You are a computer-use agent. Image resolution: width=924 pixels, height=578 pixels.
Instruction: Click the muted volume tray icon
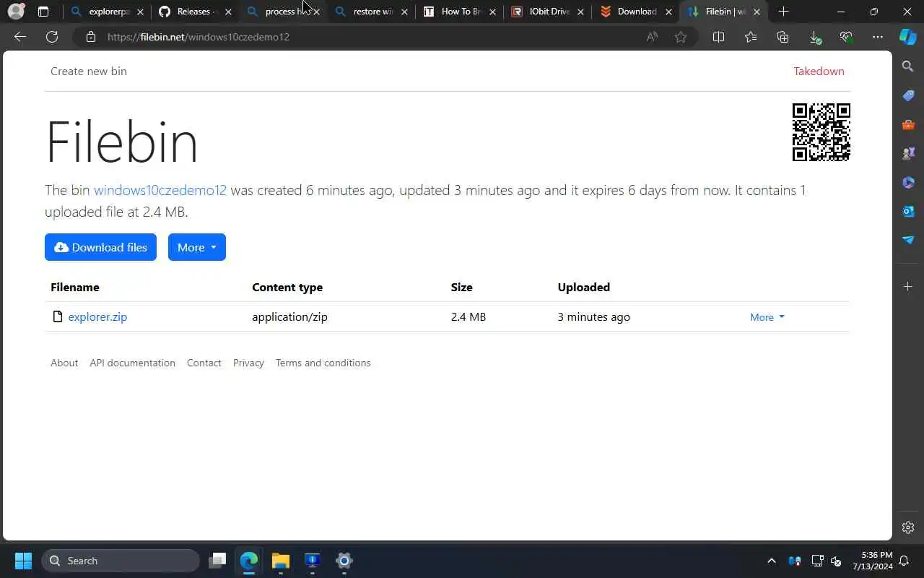(836, 561)
